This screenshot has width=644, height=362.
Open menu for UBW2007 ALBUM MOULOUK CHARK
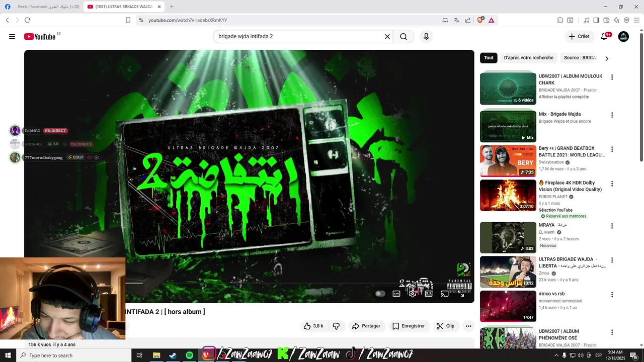point(612,77)
